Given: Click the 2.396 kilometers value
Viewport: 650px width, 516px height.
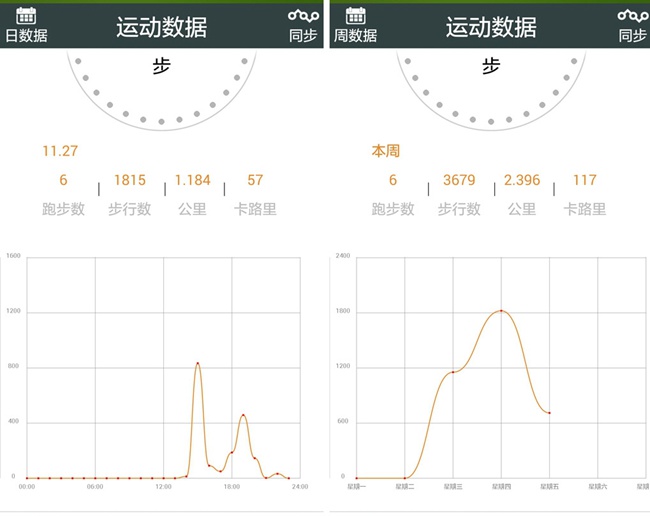Looking at the screenshot, I should click(x=522, y=181).
